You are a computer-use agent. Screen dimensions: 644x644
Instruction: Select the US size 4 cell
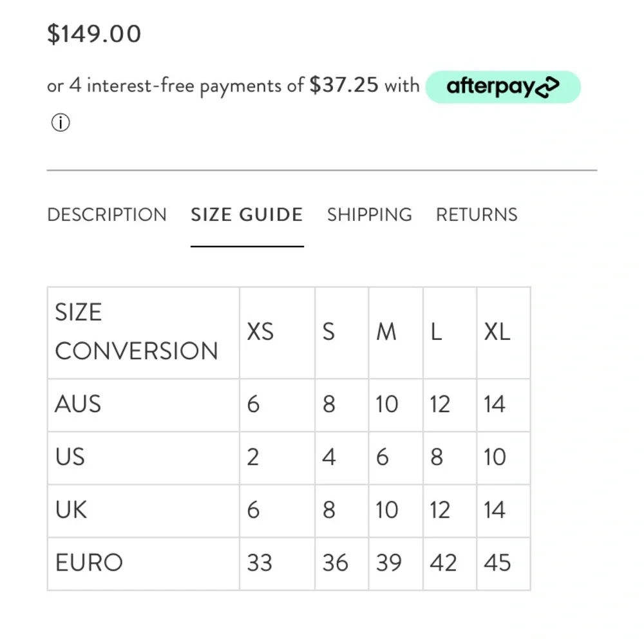coord(329,457)
